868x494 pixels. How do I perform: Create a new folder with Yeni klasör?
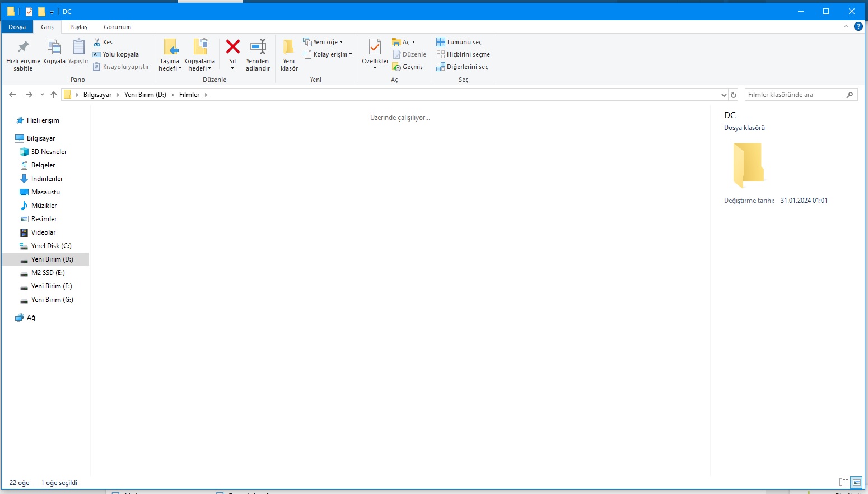(289, 54)
